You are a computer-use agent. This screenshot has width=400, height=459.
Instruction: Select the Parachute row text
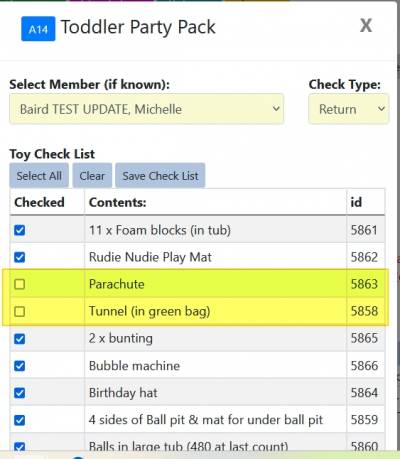coord(117,284)
